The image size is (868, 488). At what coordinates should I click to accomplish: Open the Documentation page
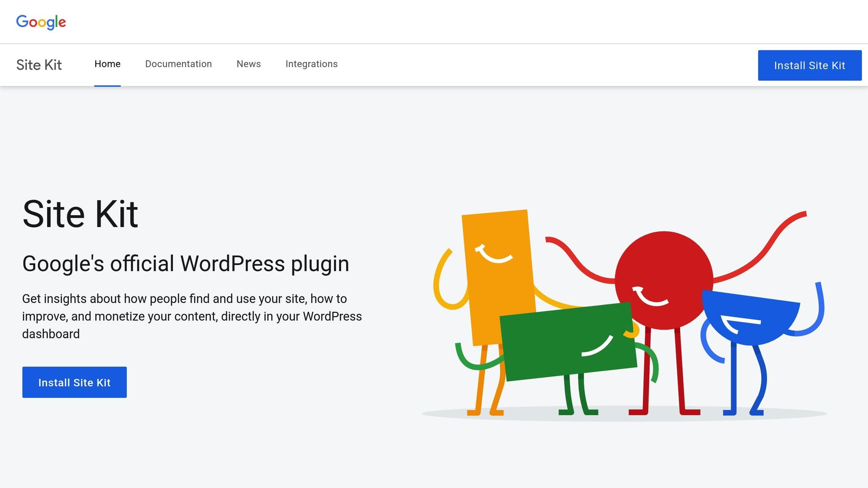pos(178,64)
